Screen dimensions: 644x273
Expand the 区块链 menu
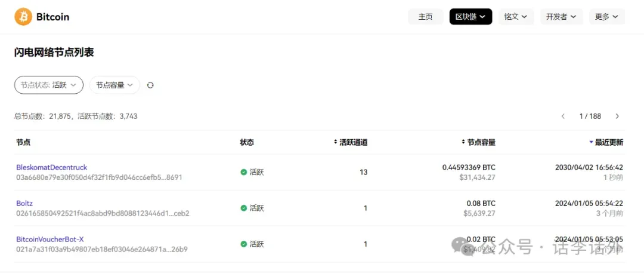(x=470, y=17)
